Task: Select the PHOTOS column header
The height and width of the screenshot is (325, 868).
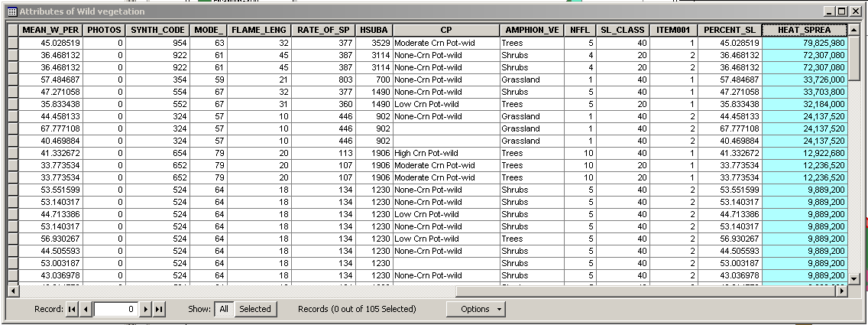Action: 104,31
